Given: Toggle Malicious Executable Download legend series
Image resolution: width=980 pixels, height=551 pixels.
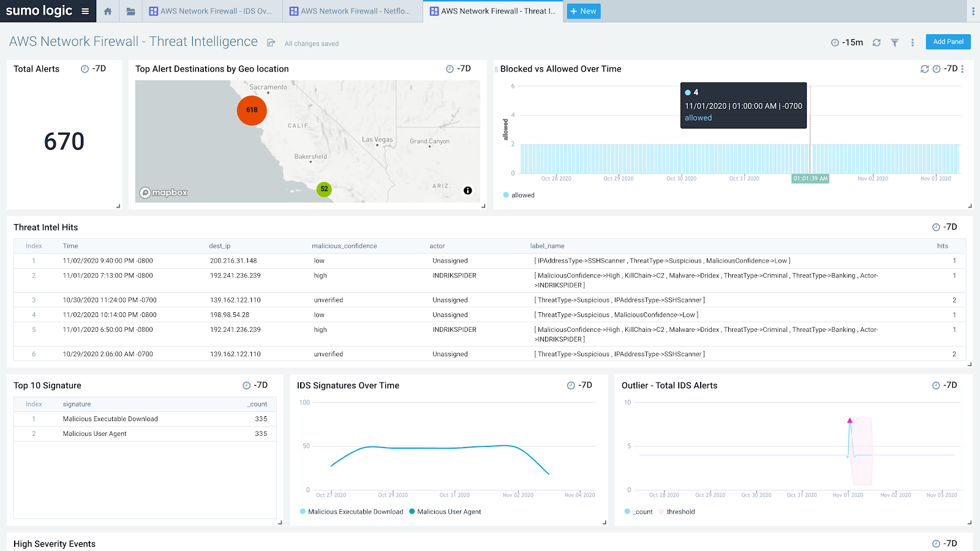Looking at the screenshot, I should (352, 512).
